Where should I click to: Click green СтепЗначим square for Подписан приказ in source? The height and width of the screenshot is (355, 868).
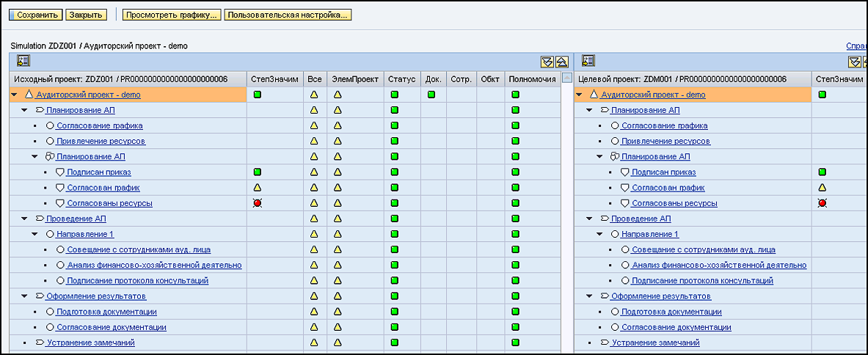258,172
